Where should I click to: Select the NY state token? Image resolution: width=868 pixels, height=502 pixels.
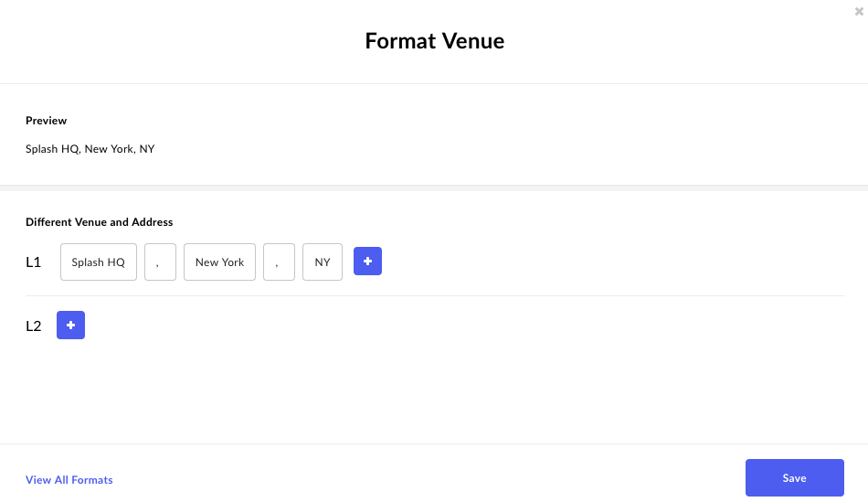point(323,262)
